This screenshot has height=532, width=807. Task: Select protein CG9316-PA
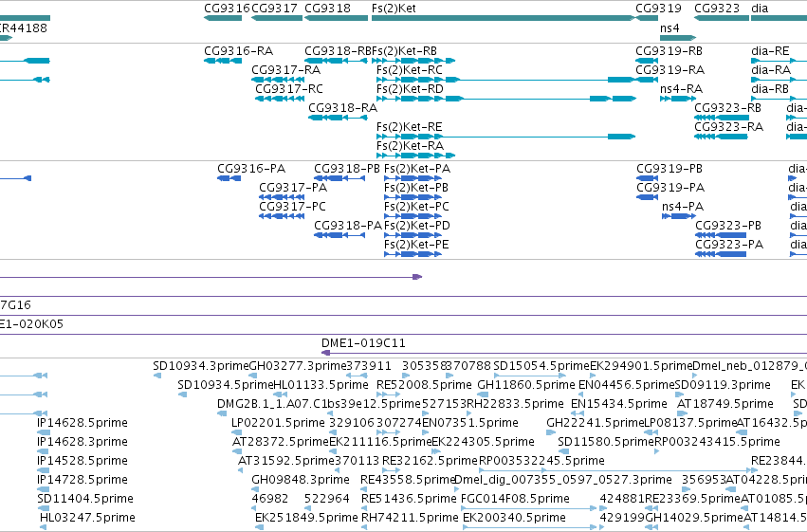tap(229, 178)
